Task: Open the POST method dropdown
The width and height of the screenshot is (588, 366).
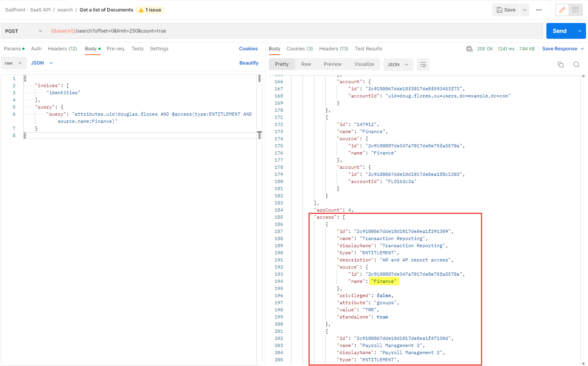Action: pyautogui.click(x=23, y=30)
